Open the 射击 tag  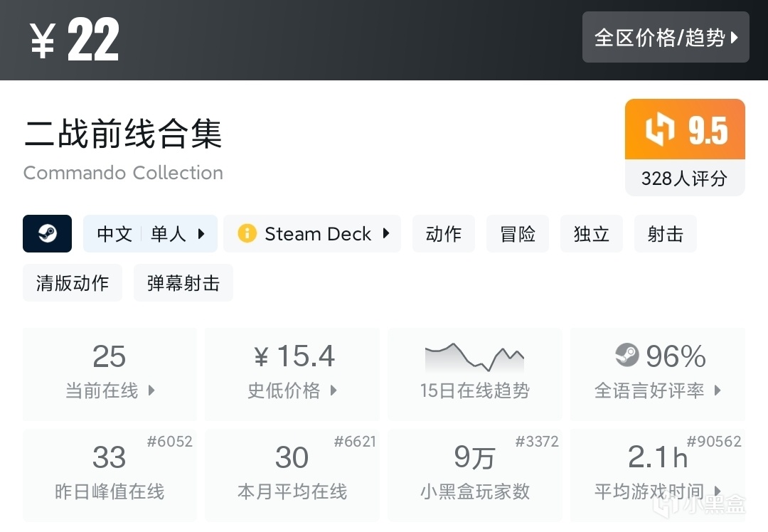[x=666, y=234]
